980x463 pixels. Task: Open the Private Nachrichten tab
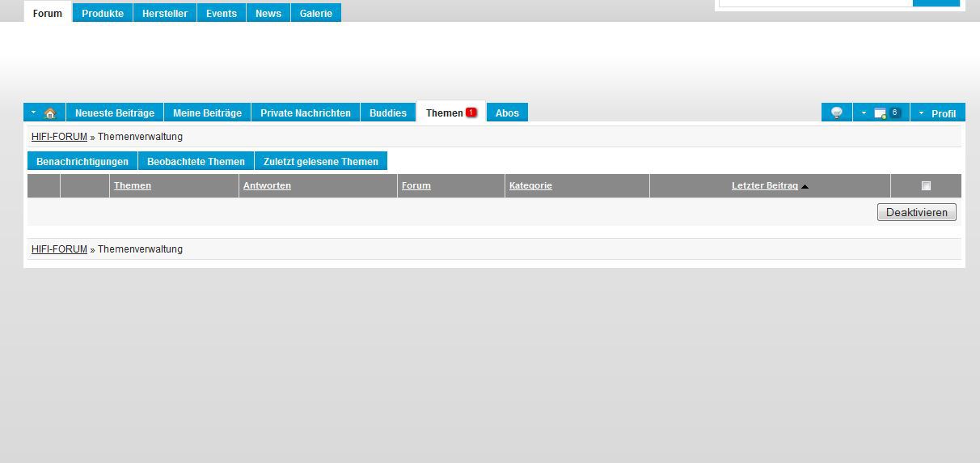click(x=306, y=113)
